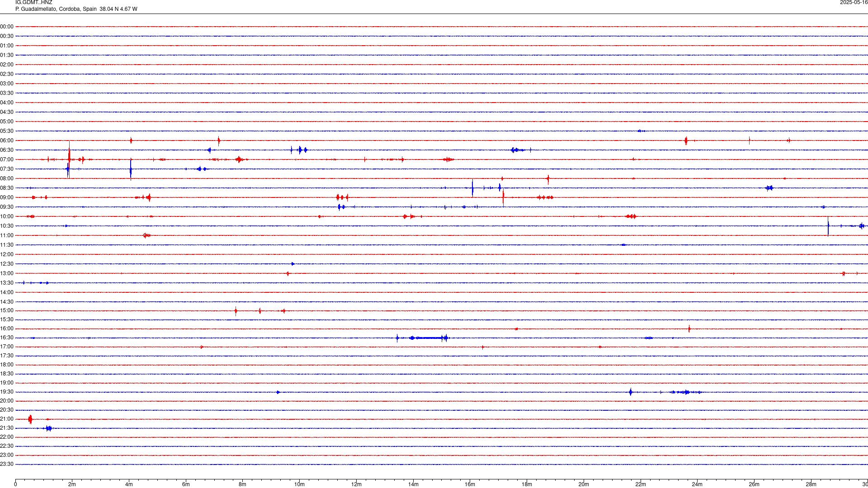The image size is (868, 488).
Task: Click the red event on 10:00 trace near 21m
Action: tap(631, 216)
